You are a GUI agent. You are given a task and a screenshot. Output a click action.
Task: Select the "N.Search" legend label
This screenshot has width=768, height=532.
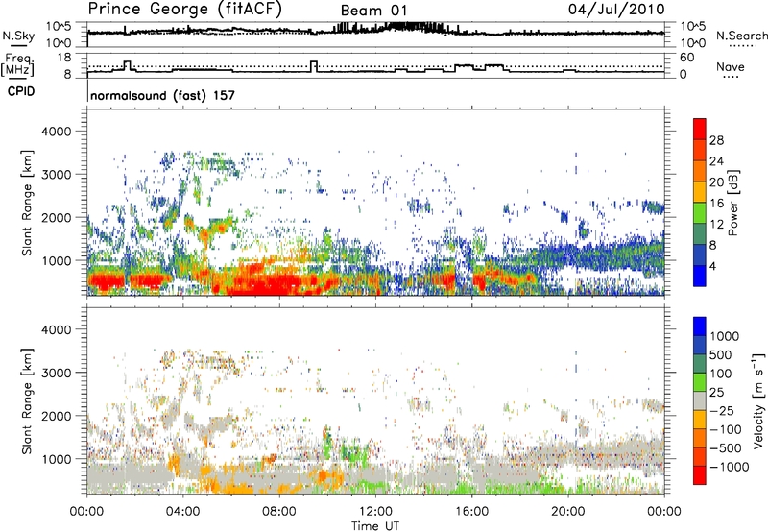[741, 36]
